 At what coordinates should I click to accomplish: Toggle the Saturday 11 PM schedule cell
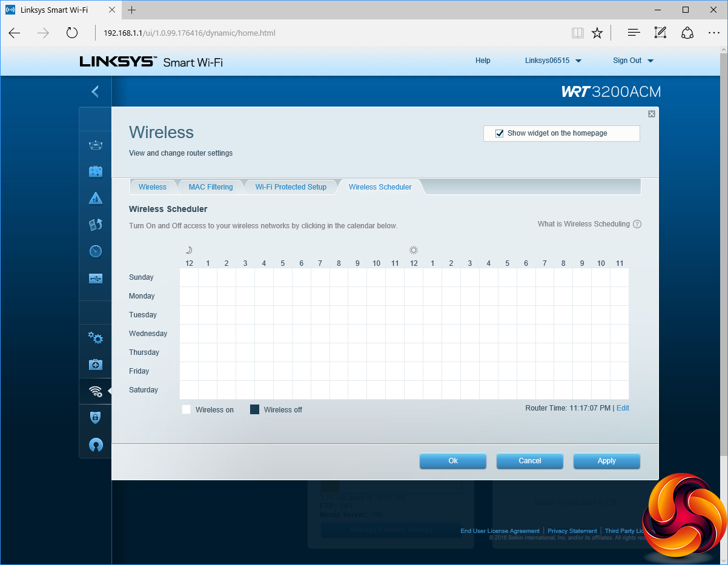click(620, 390)
